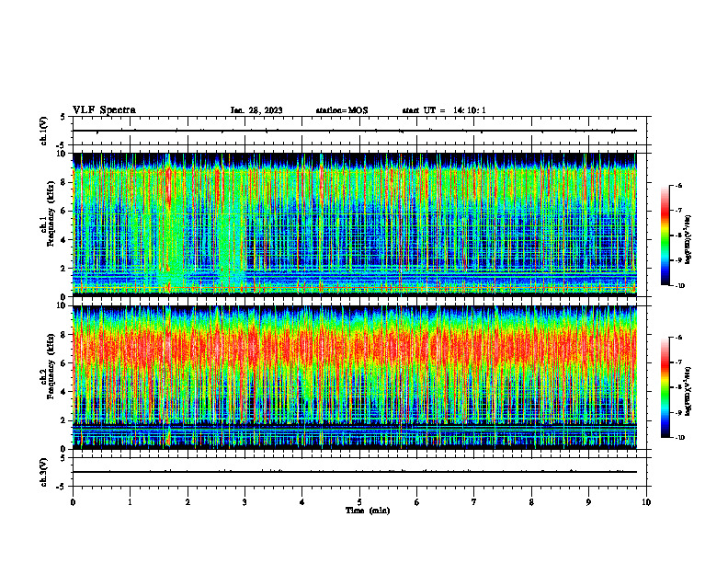728x563 pixels.
Task: Click time axis tick label "6"
Action: click(x=417, y=502)
